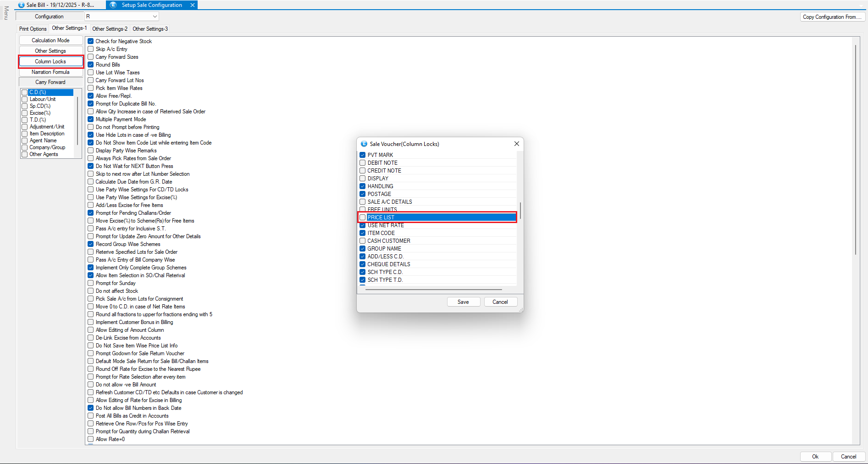
Task: Open the Print Options tab
Action: (33, 29)
